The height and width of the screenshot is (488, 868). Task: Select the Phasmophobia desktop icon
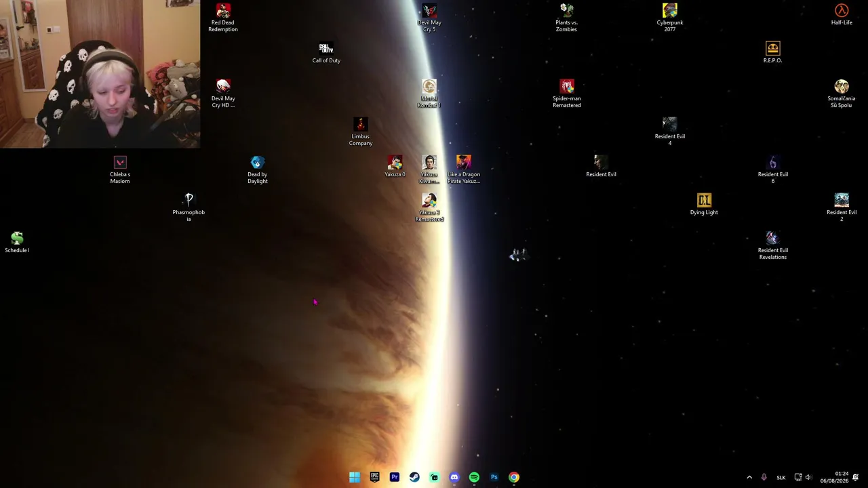(189, 207)
